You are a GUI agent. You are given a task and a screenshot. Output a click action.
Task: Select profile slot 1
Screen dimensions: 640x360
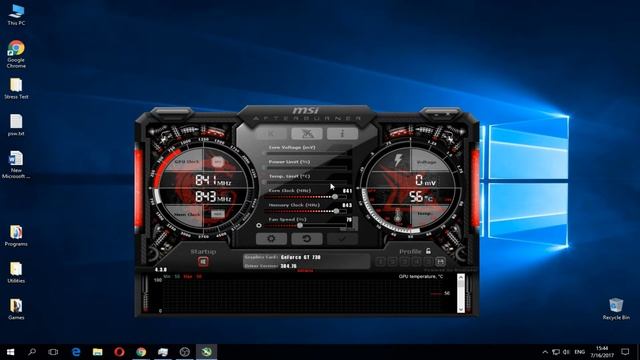380,261
